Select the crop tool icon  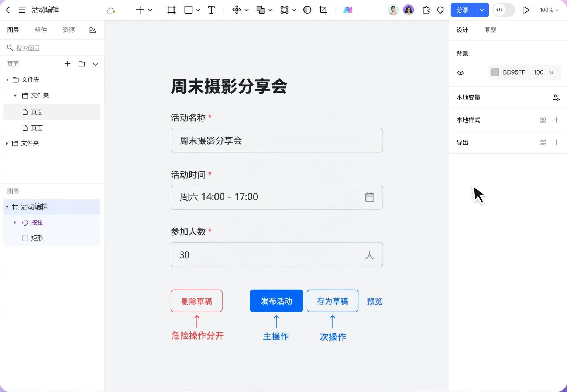323,10
